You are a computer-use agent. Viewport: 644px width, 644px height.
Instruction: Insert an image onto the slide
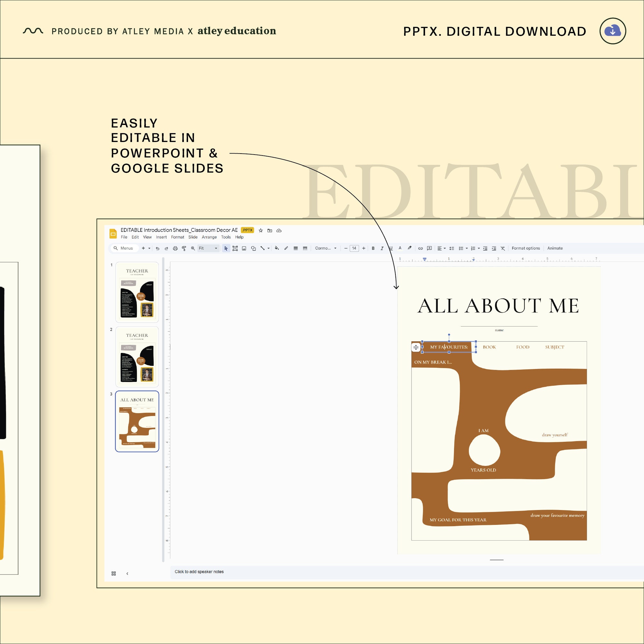tap(244, 248)
